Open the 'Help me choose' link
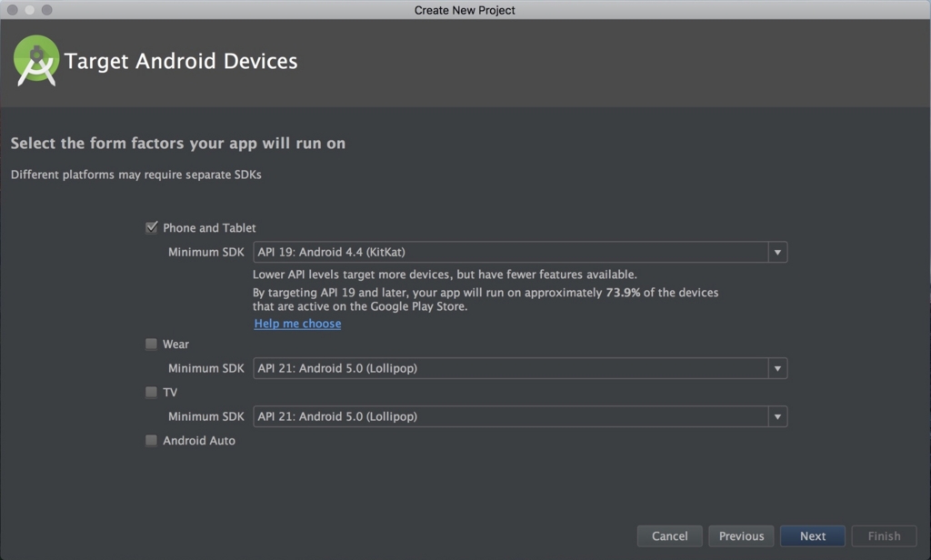This screenshot has width=931, height=560. tap(297, 324)
